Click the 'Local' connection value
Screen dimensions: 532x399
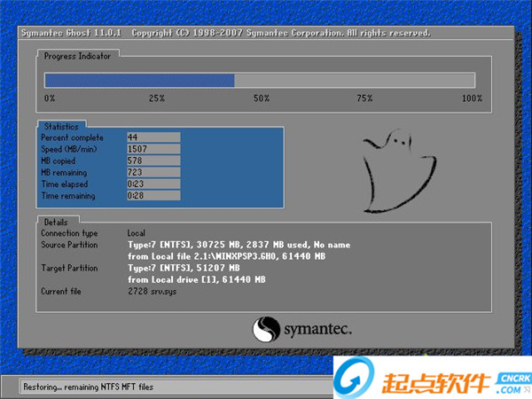(137, 233)
